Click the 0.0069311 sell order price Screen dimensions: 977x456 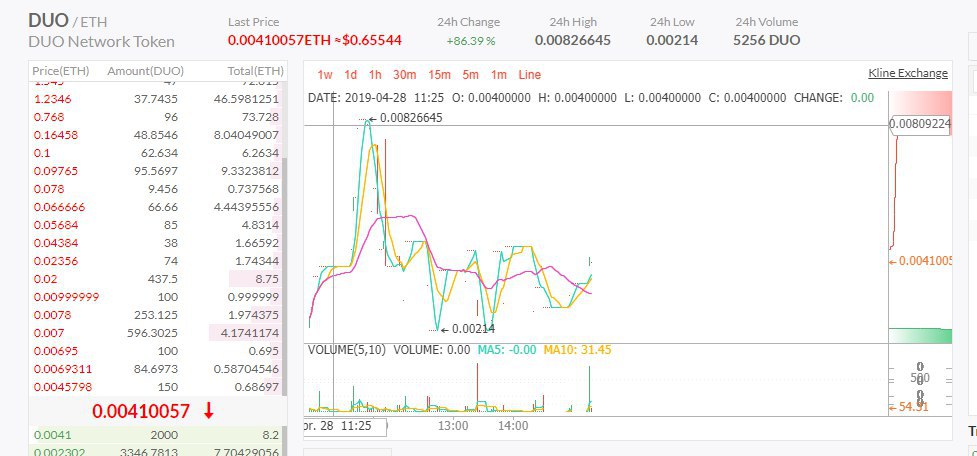[x=64, y=369]
